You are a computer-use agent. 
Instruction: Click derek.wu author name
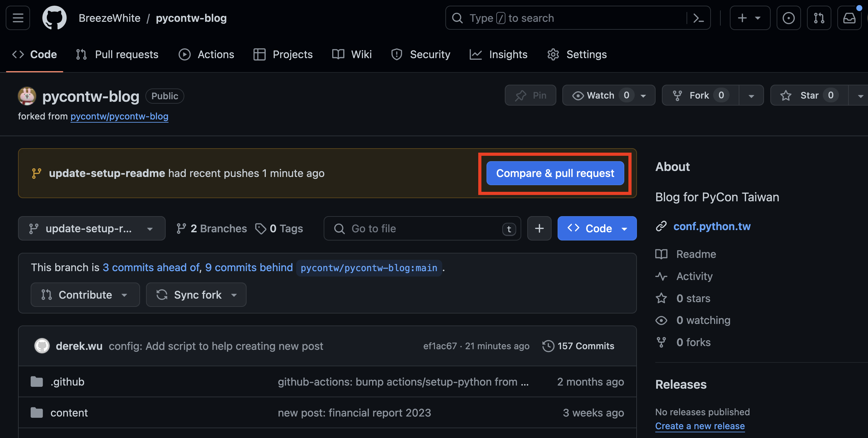(79, 346)
